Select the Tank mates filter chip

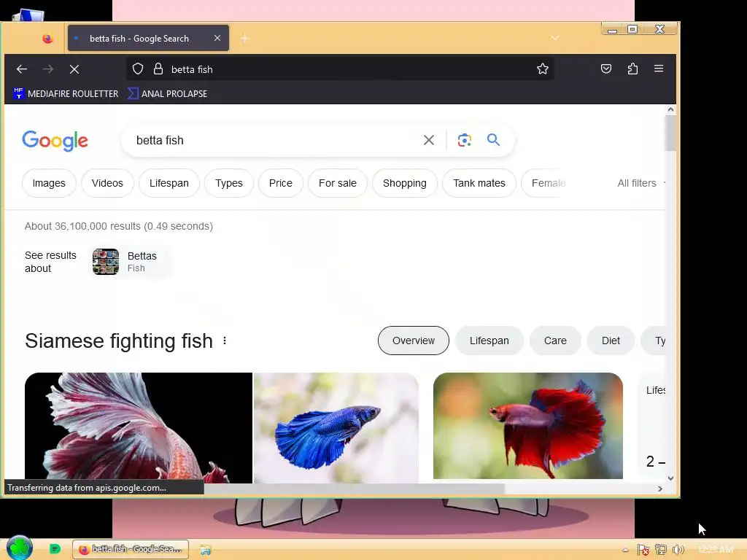479,183
